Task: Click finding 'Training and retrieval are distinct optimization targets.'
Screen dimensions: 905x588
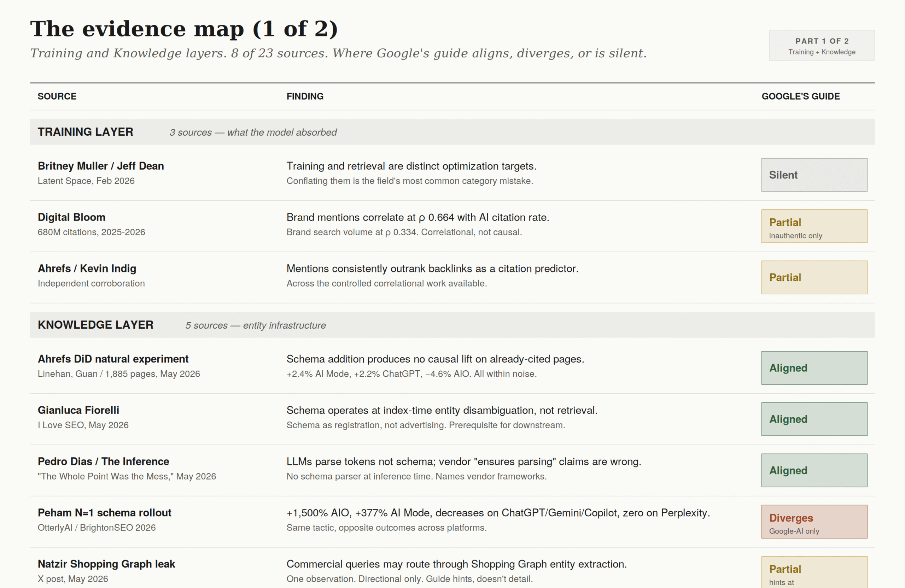Action: pyautogui.click(x=411, y=166)
